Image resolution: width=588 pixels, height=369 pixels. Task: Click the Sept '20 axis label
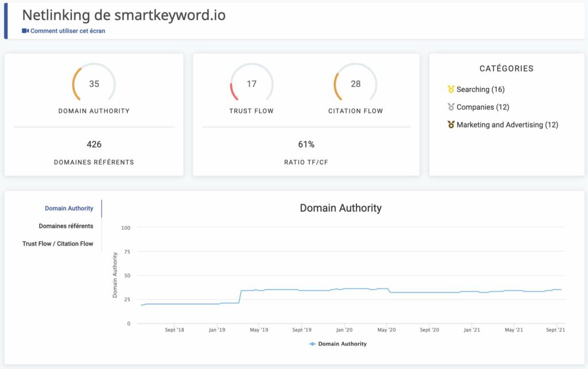(x=429, y=330)
